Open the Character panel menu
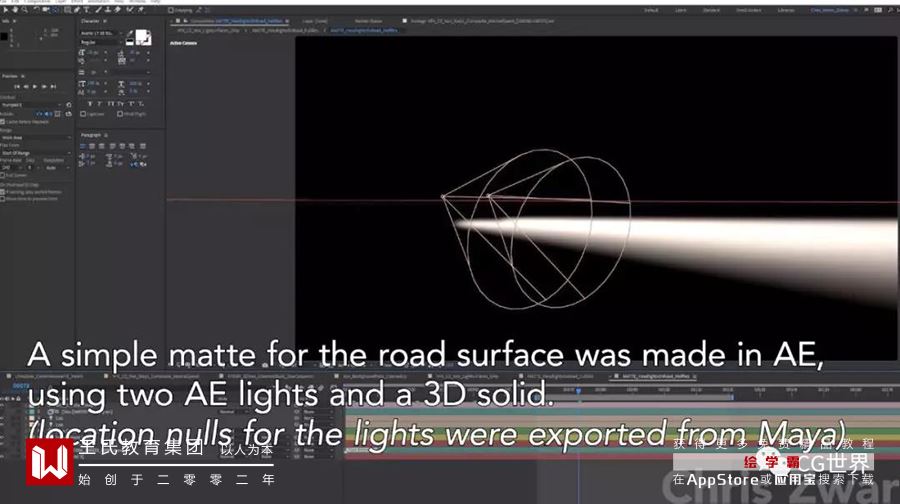The image size is (900, 504). click(x=104, y=21)
